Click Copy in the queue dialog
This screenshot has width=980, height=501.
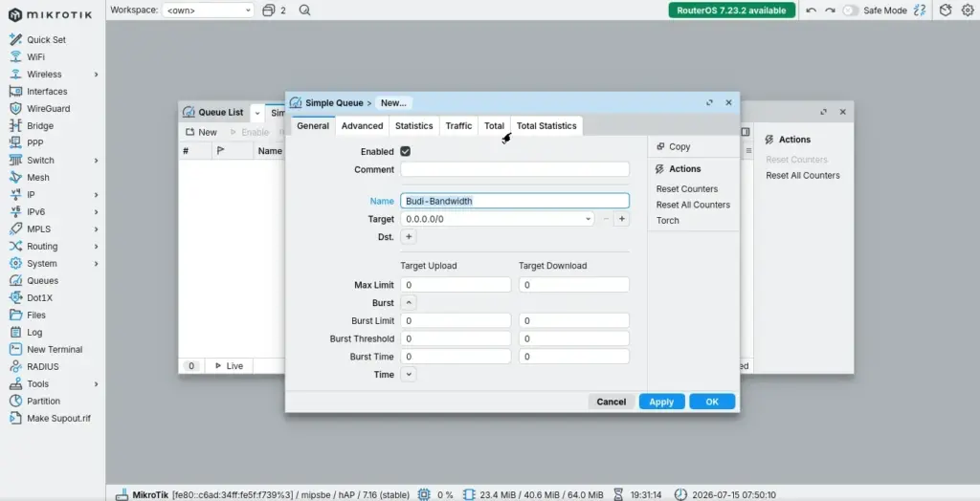point(673,147)
